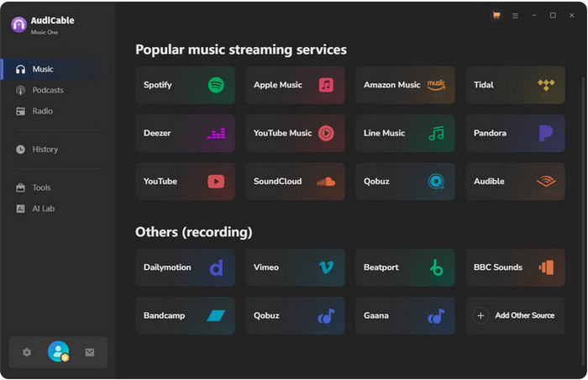588x380 pixels.
Task: Click the Line Music label text
Action: [384, 134]
